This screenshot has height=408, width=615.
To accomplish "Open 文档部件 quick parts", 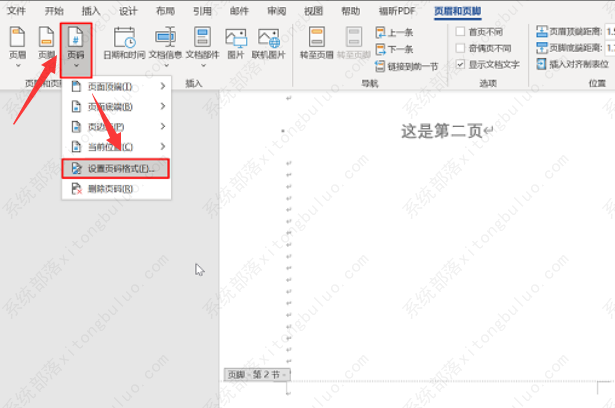I will (202, 45).
